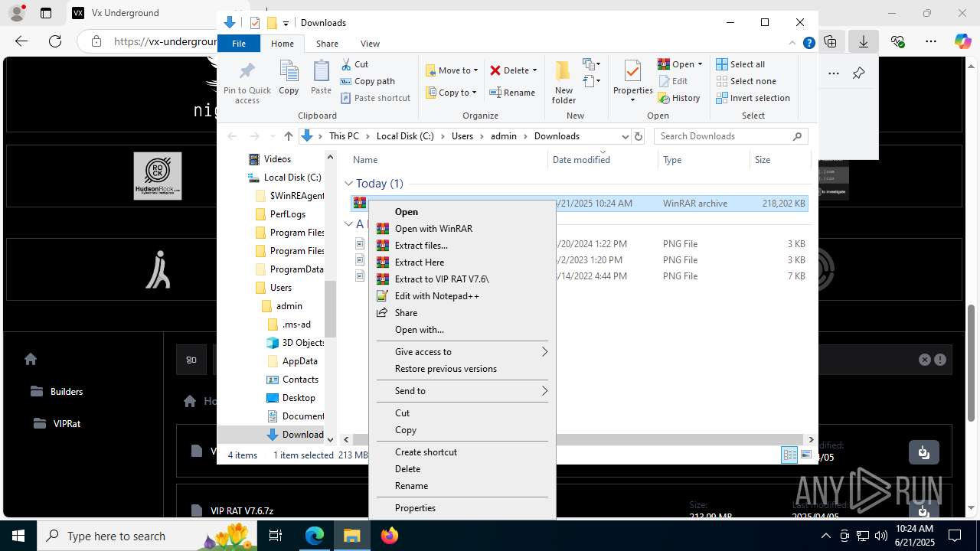Collapse the ribbon with the chevron
The width and height of the screenshot is (980, 551).
pos(793,44)
